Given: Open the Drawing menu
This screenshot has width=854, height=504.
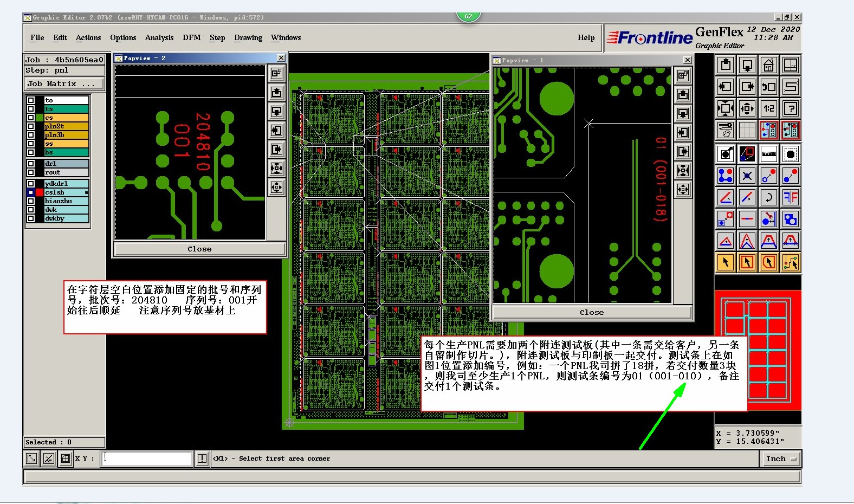Looking at the screenshot, I should 248,37.
